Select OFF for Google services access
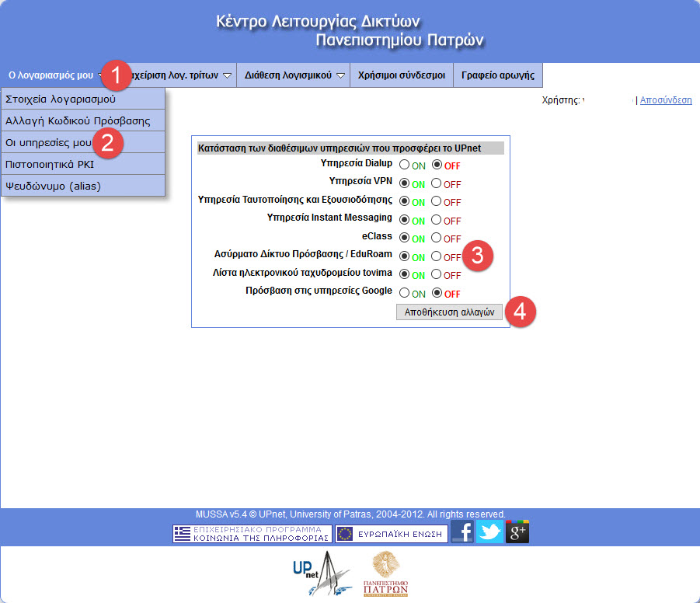The image size is (700, 603). coord(437,294)
